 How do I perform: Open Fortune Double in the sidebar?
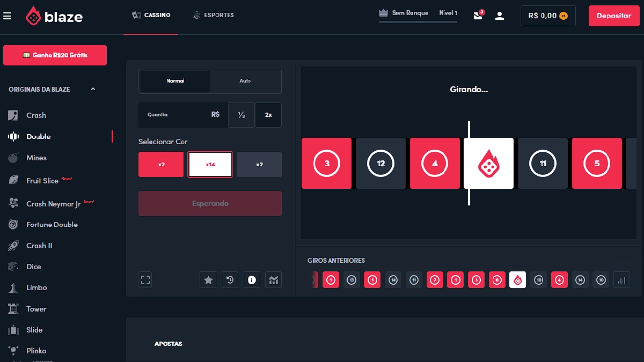52,225
